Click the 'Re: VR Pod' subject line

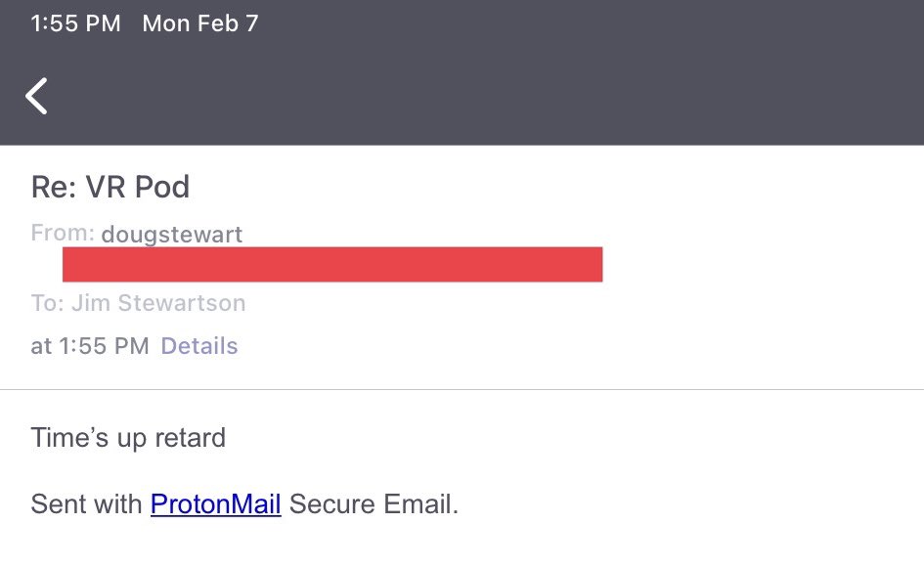(x=110, y=187)
